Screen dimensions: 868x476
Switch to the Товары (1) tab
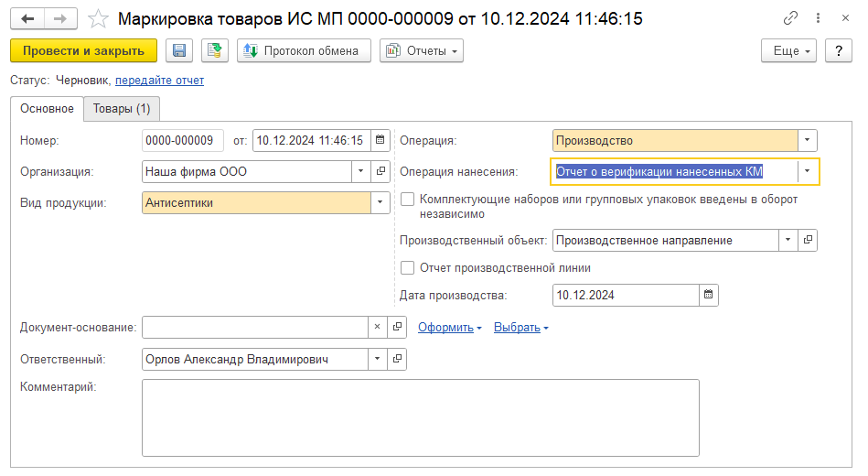[x=122, y=109]
